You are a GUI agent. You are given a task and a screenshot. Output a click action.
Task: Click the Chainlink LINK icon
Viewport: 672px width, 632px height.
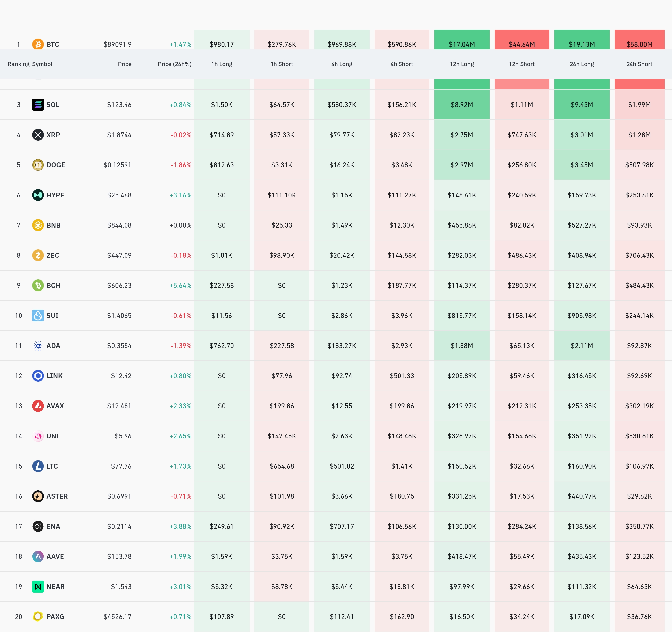tap(38, 375)
